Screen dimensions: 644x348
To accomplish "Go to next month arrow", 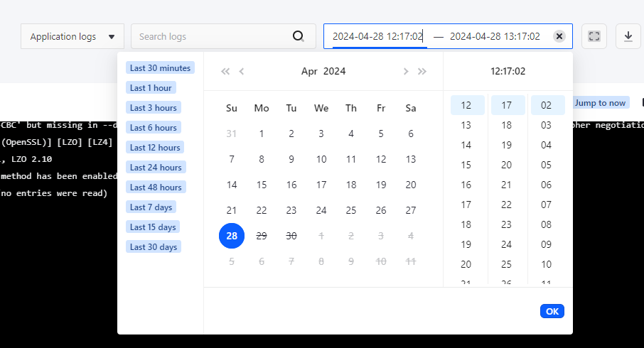I will click(x=406, y=71).
